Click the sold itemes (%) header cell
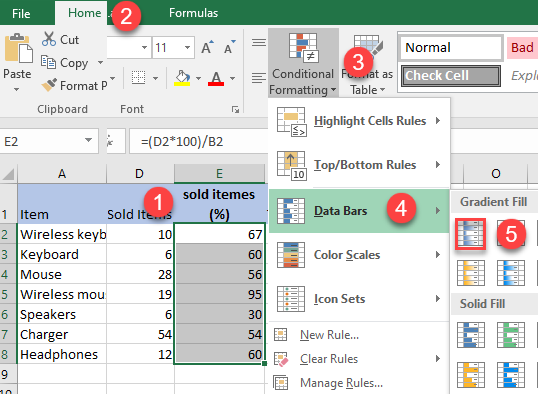538x394 pixels. point(219,204)
